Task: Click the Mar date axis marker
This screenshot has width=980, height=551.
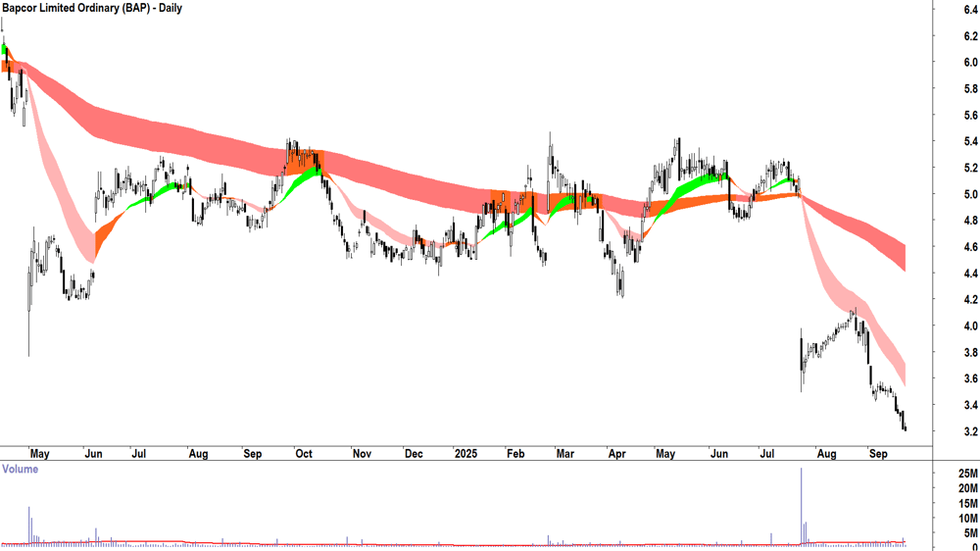Action: [564, 454]
